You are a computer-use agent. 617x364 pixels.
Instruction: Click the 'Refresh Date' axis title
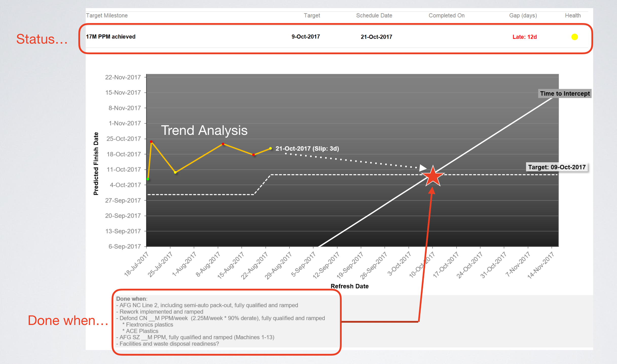(x=350, y=286)
